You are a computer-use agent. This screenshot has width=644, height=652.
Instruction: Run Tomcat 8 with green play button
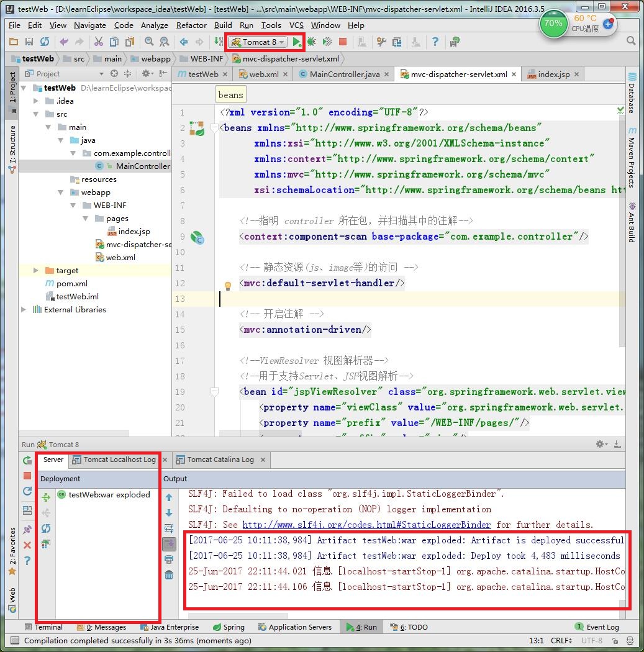296,42
